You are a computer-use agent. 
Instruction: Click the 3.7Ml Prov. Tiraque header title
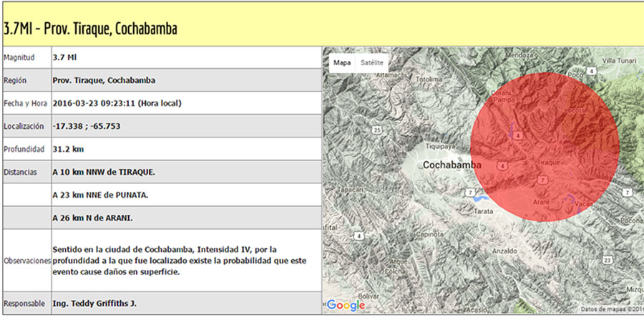click(90, 29)
